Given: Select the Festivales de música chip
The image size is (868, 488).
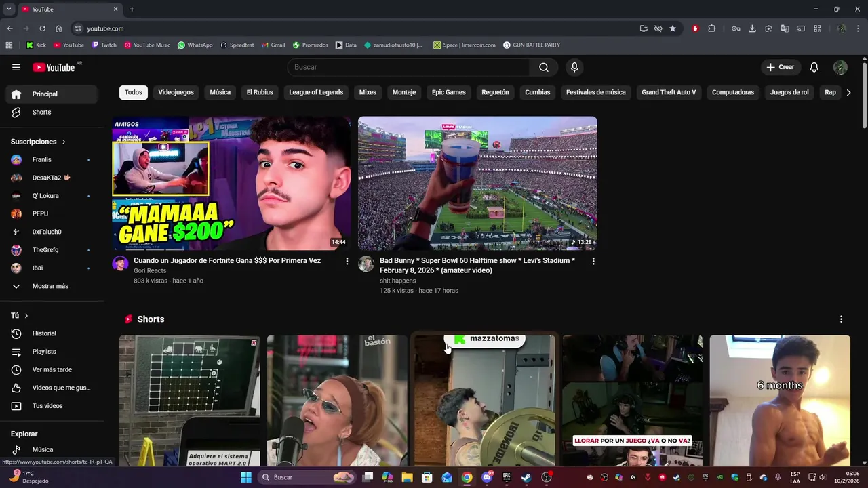Looking at the screenshot, I should point(596,92).
